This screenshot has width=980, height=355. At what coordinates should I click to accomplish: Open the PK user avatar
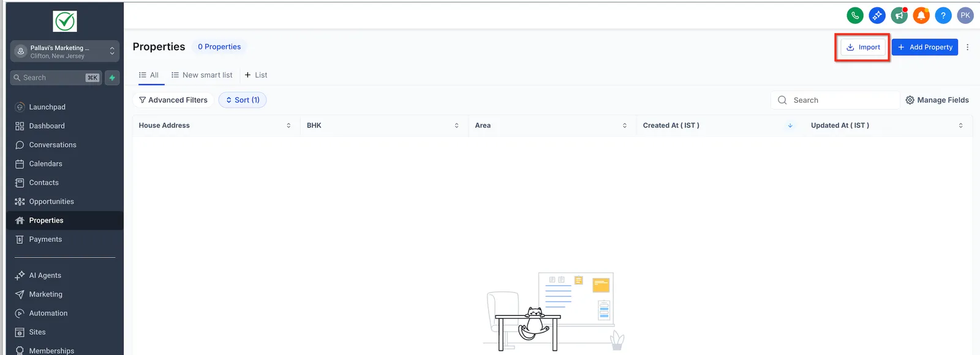tap(965, 15)
